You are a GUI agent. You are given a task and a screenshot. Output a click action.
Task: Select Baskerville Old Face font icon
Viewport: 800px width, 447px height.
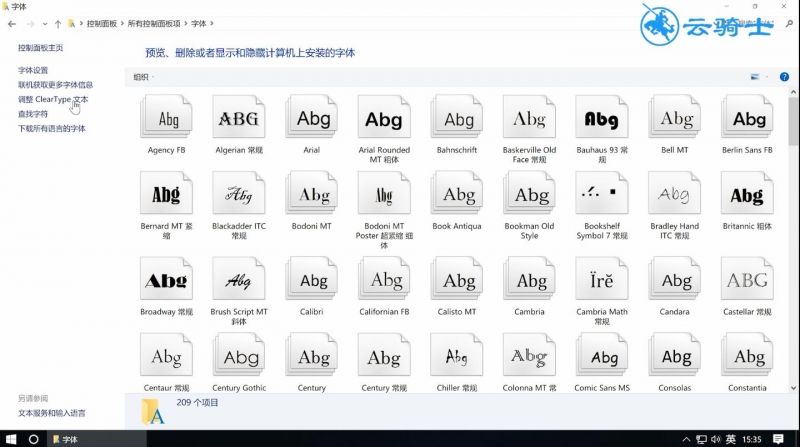click(529, 117)
